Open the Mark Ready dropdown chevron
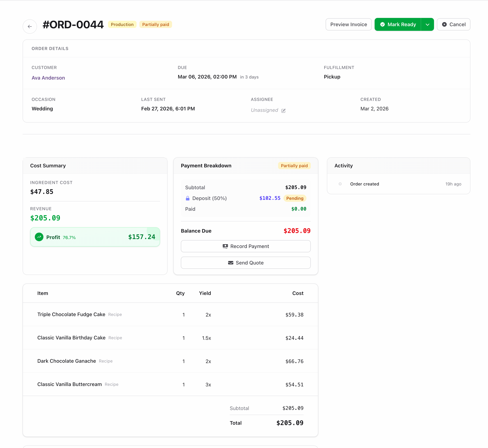This screenshot has height=448, width=488. [x=427, y=24]
